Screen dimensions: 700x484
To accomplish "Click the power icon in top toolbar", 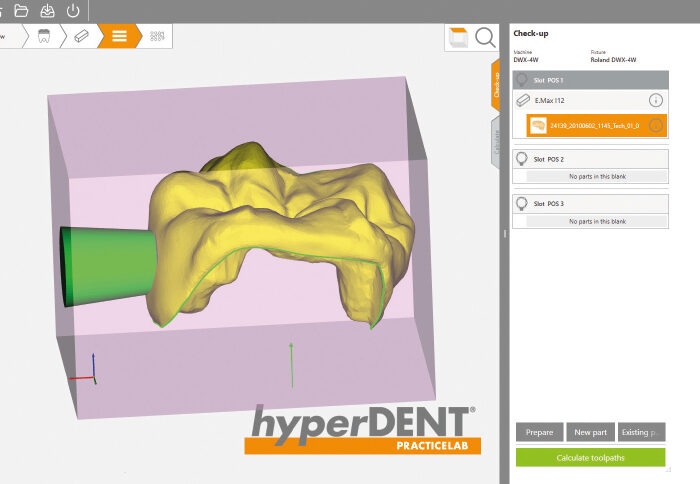I will click(73, 11).
